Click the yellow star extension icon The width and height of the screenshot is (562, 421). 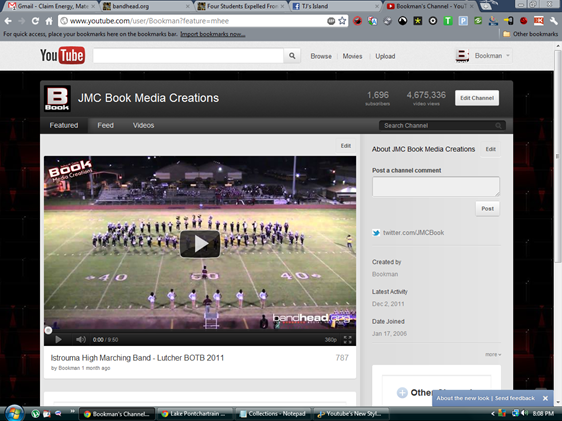click(418, 21)
